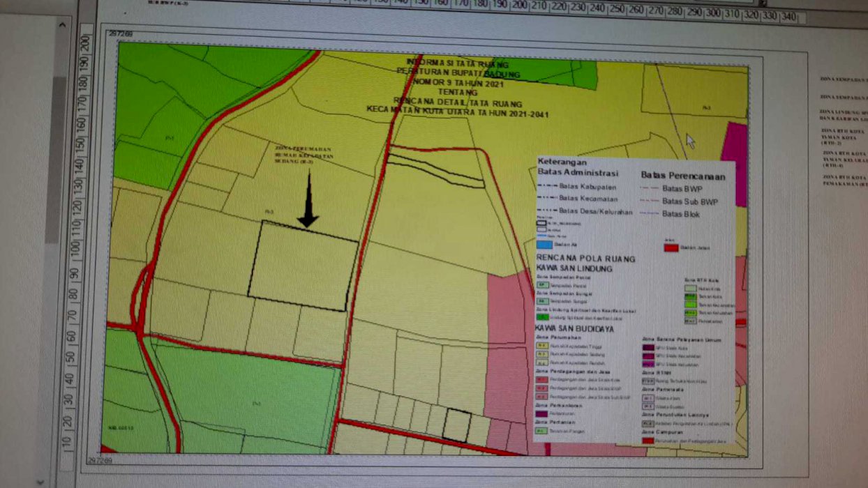Select the RENCANA POLA RUANG legend heading

tap(585, 259)
